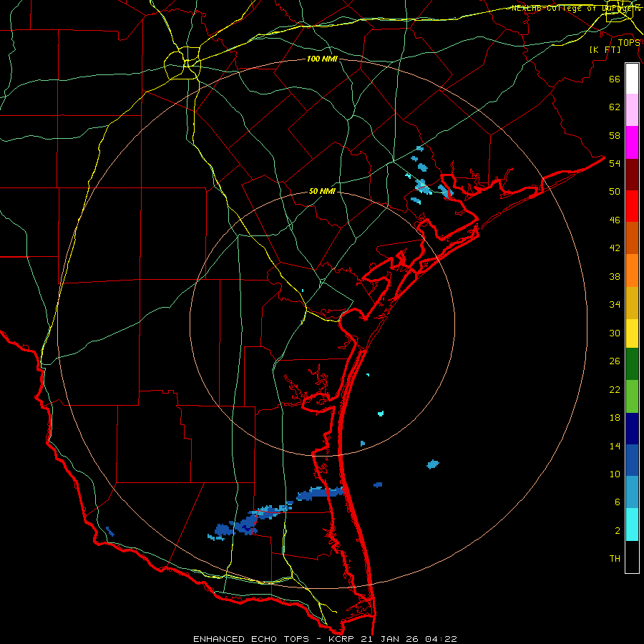This screenshot has width=644, height=644.
Task: Click the legend value "38"
Action: pyautogui.click(x=615, y=276)
